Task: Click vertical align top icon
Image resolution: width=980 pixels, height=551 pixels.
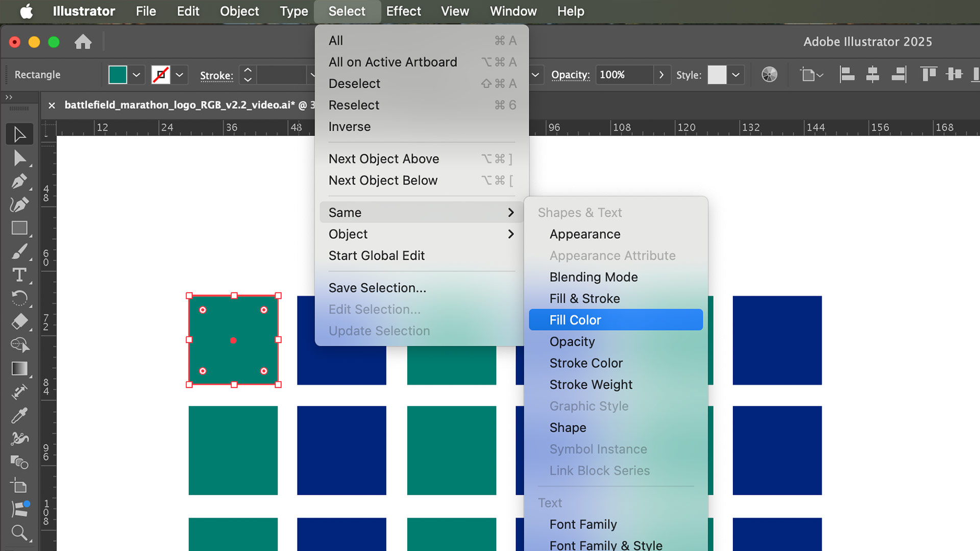Action: click(928, 74)
